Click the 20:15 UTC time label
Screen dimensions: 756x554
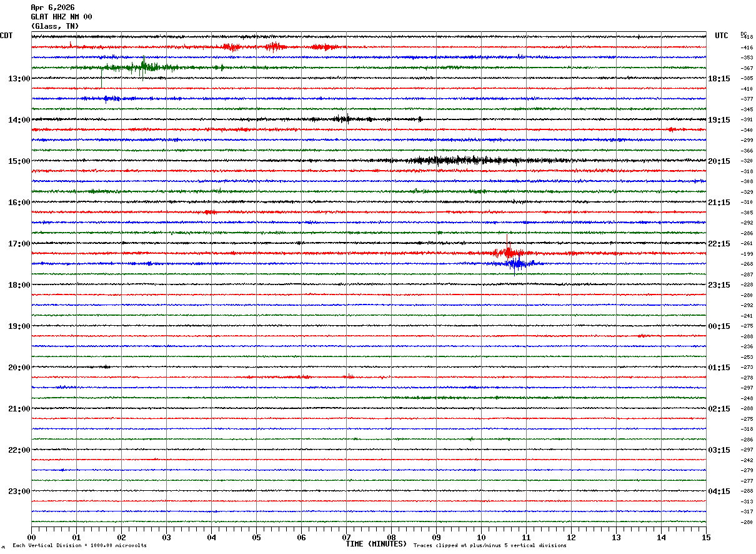[x=719, y=161]
